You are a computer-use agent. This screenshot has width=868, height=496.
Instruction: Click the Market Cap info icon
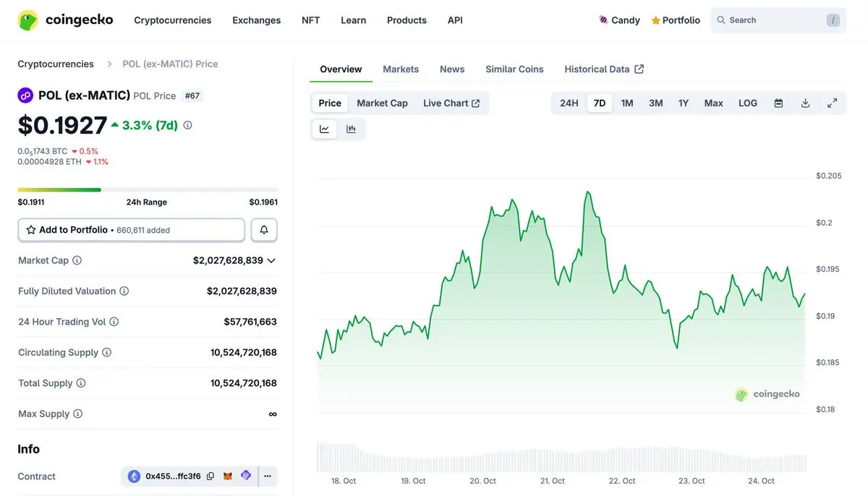(x=77, y=260)
